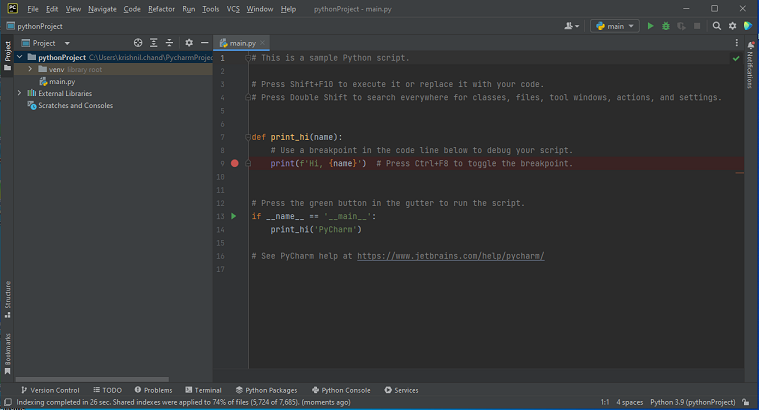Open the TODO tool window
The height and width of the screenshot is (410, 759).
pyautogui.click(x=107, y=390)
